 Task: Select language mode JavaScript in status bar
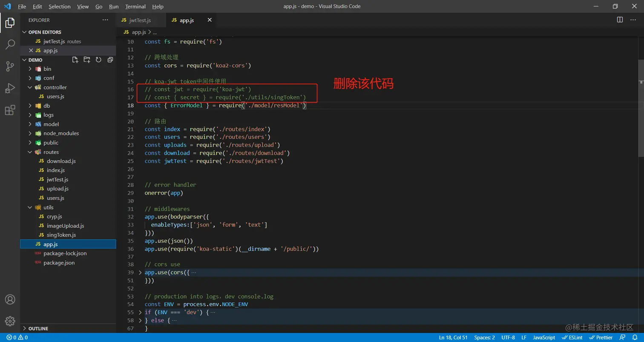coord(544,338)
